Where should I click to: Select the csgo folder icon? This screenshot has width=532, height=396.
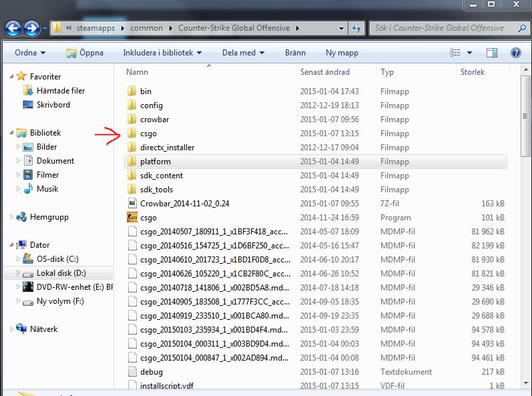pos(131,133)
